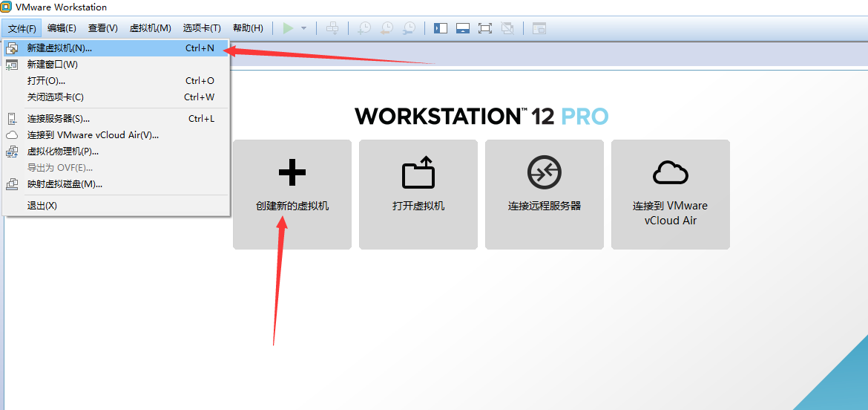Image resolution: width=868 pixels, height=410 pixels.
Task: Select 关闭选项卡(C) menu entry
Action: tap(115, 97)
